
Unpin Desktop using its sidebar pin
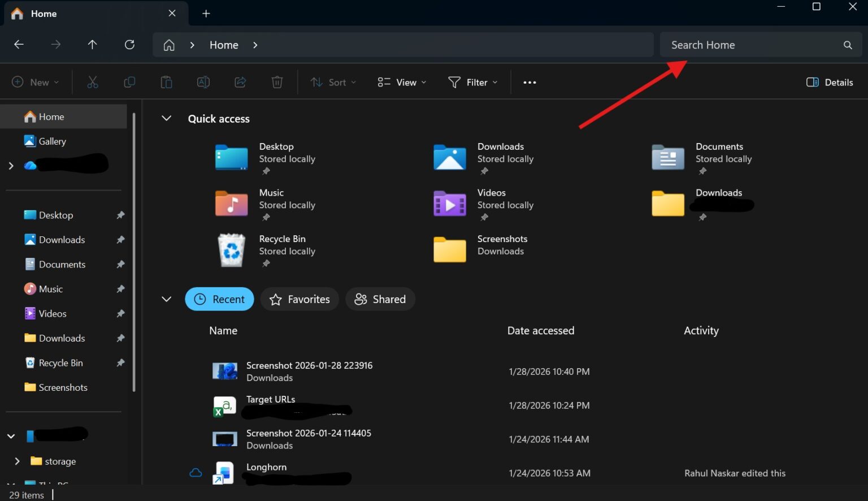click(x=120, y=215)
